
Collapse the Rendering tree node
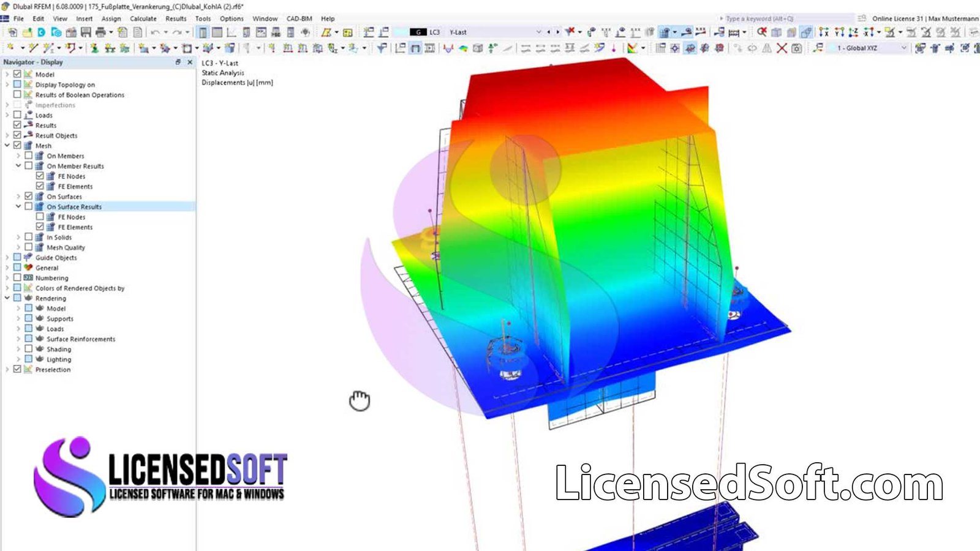[x=7, y=298]
